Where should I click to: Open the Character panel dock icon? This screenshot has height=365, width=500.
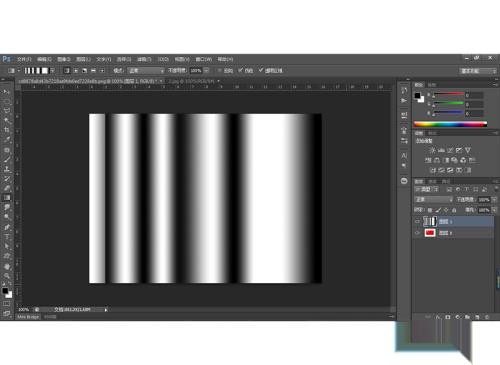[404, 155]
